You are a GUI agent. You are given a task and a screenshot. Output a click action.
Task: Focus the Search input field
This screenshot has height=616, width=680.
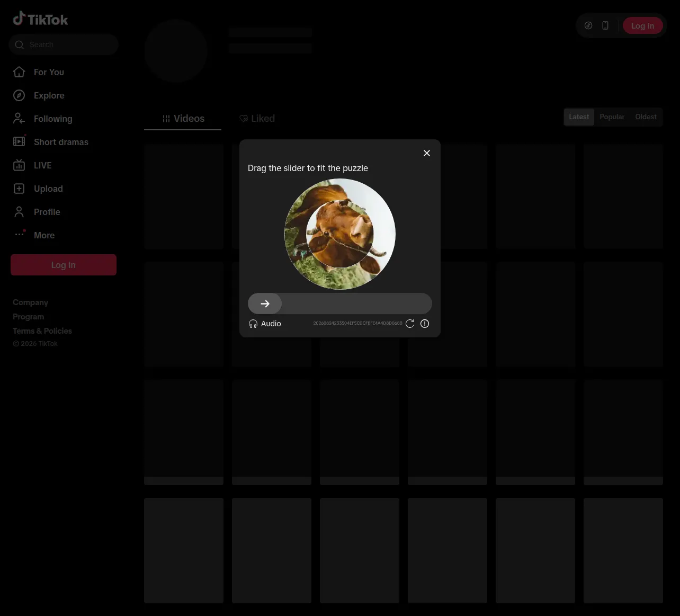tap(64, 44)
